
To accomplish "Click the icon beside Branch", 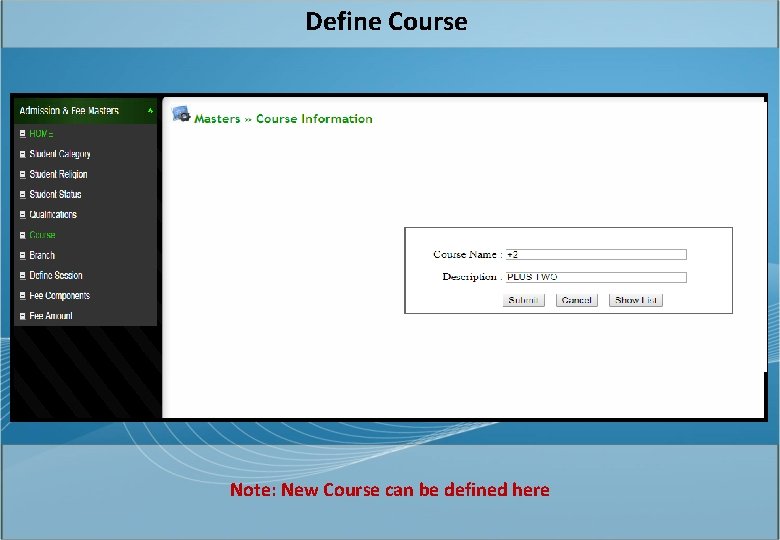I will pyautogui.click(x=22, y=255).
